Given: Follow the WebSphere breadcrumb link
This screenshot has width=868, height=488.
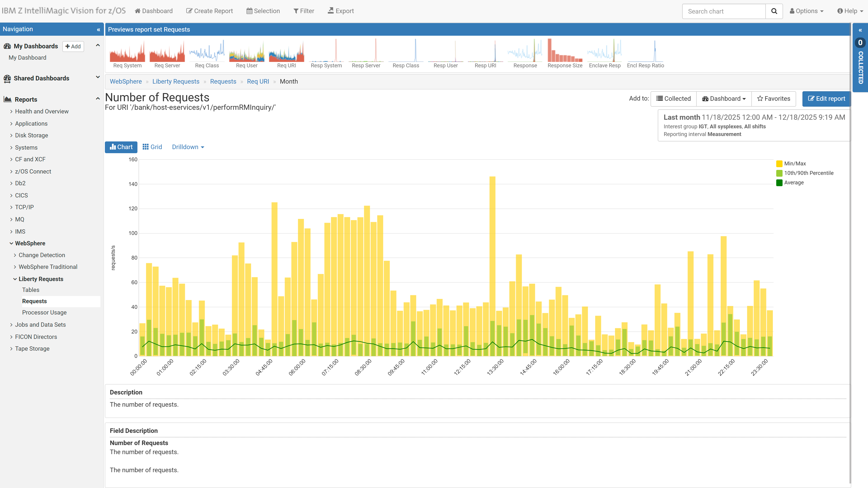Looking at the screenshot, I should (x=126, y=82).
